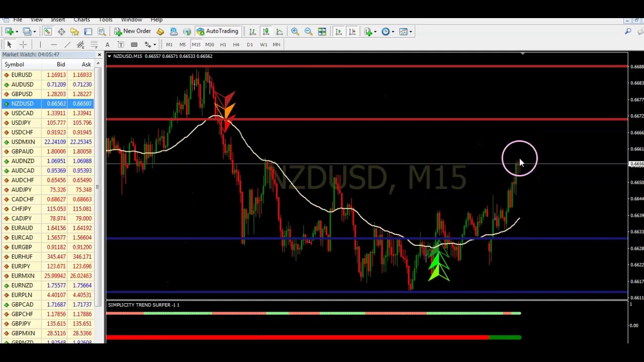Switch to M5 timeframe
644x362 pixels.
pyautogui.click(x=183, y=45)
